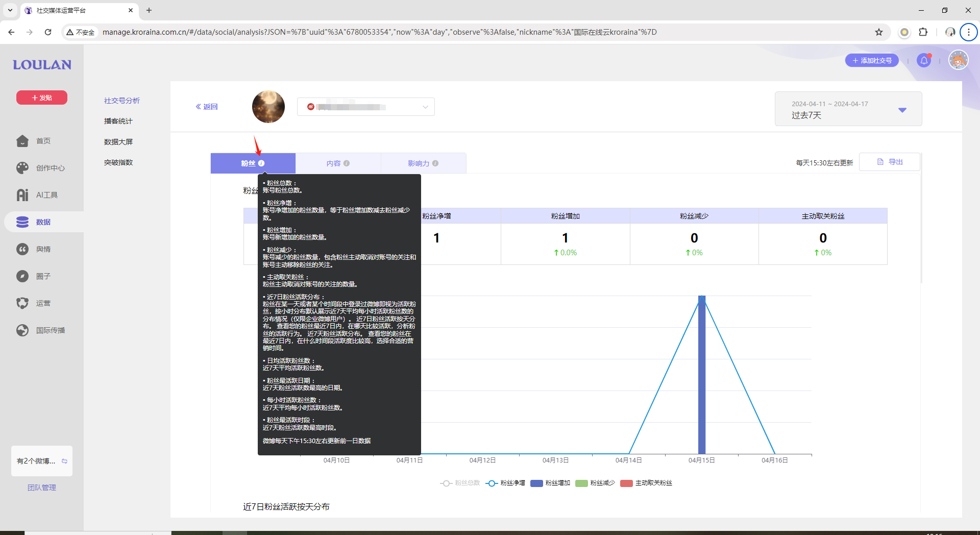980x535 pixels.
Task: Toggle 粉丝总数 series in chart legend
Action: tap(460, 483)
